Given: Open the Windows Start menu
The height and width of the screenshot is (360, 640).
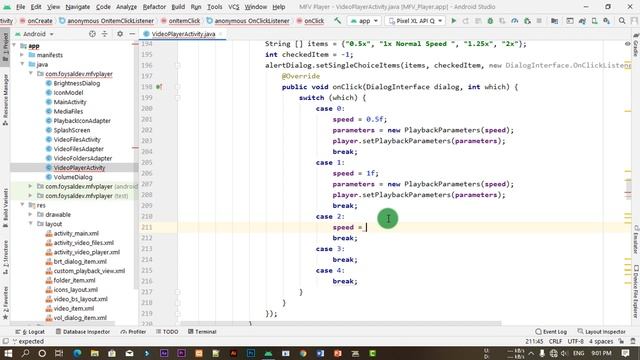Looking at the screenshot, I should pos(8,353).
